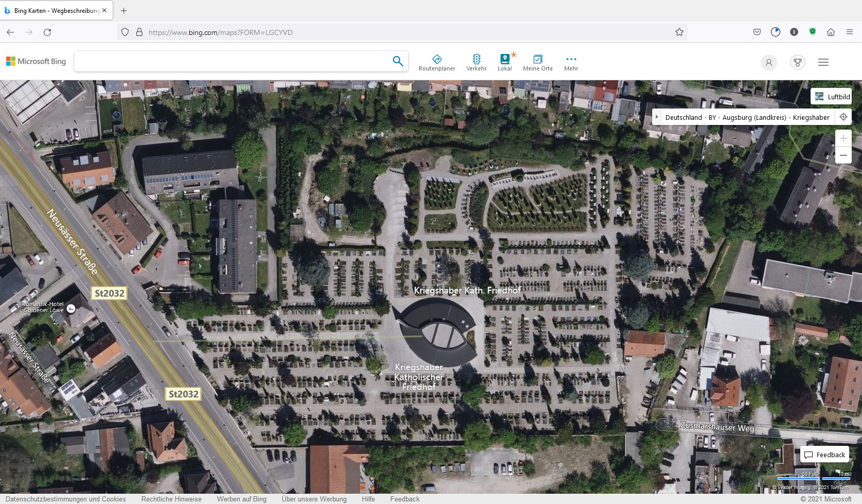Focus the Bing Maps search field
The image size is (862, 504).
tap(231, 61)
